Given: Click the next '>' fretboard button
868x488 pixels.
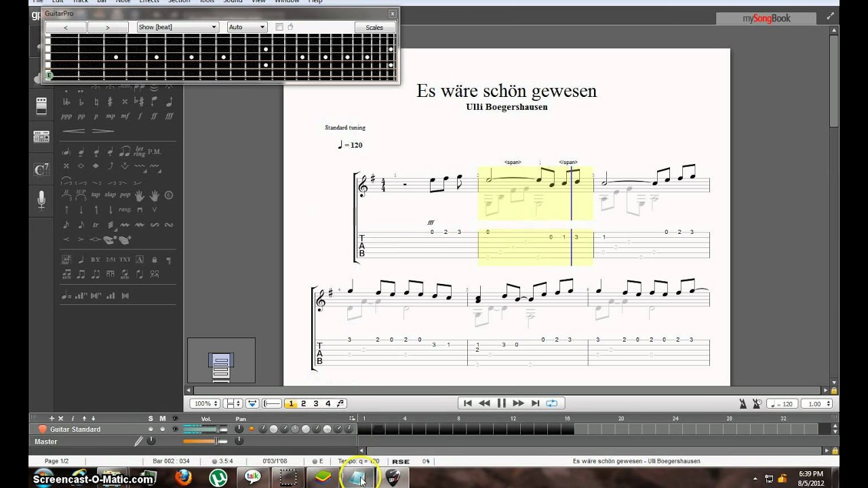Looking at the screenshot, I should (x=108, y=27).
